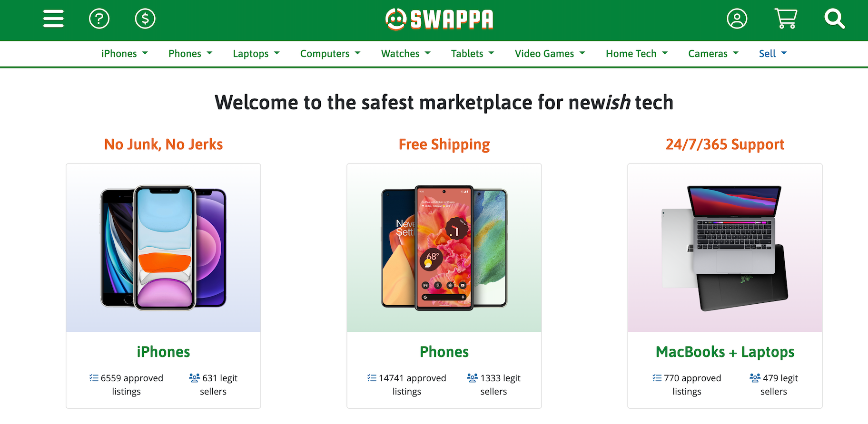Open the user account icon

[737, 19]
